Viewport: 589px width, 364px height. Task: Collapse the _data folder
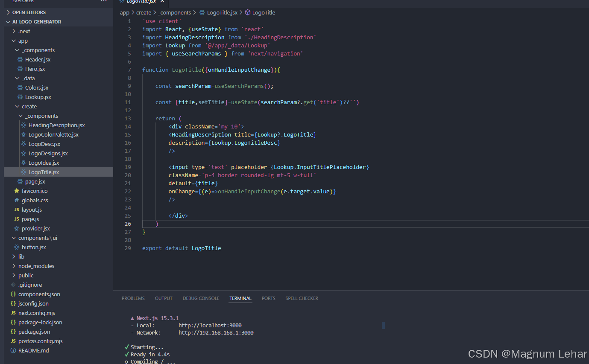point(18,78)
